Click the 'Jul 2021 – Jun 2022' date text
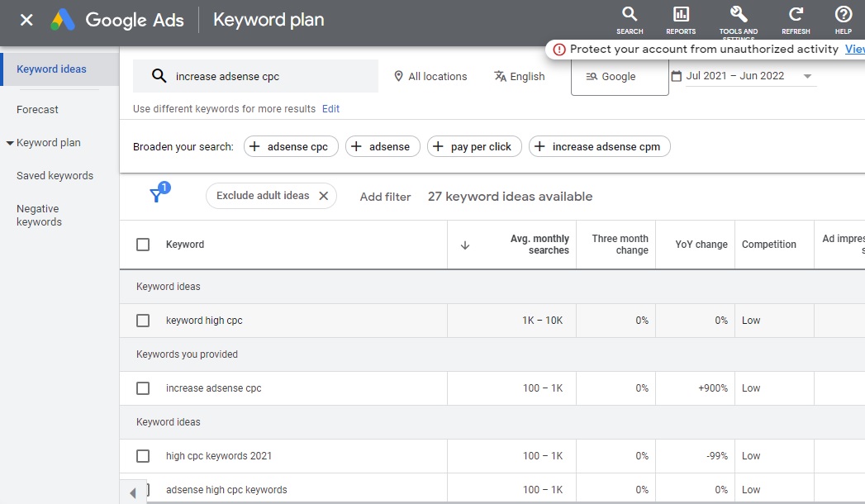This screenshot has height=504, width=865. tap(734, 76)
